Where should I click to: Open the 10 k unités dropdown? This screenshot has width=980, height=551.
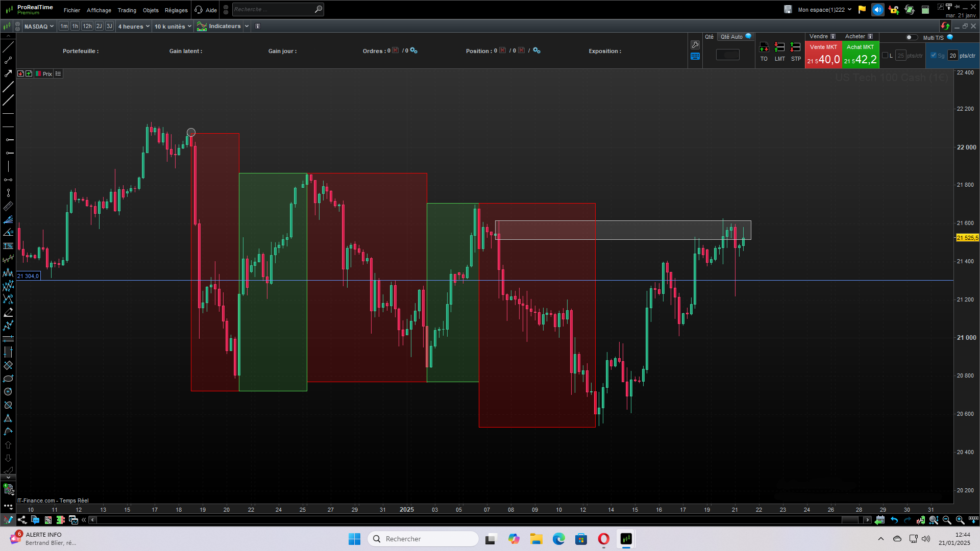(173, 27)
